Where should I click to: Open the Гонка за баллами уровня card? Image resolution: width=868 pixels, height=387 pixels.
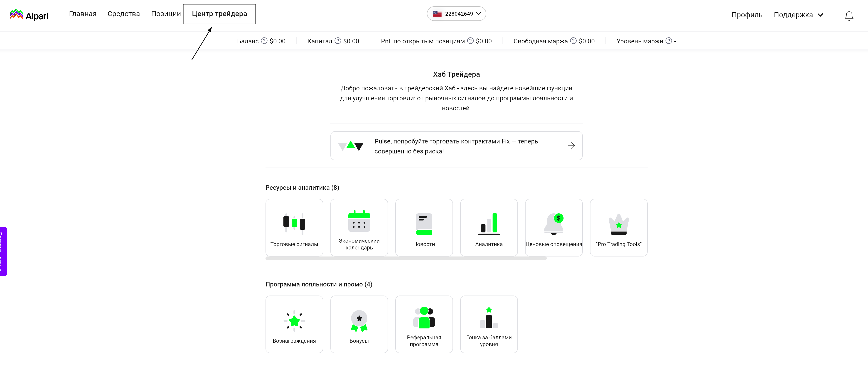(489, 324)
